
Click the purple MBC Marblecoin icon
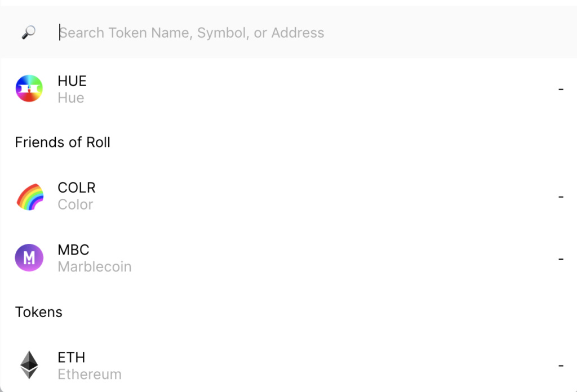coord(29,258)
